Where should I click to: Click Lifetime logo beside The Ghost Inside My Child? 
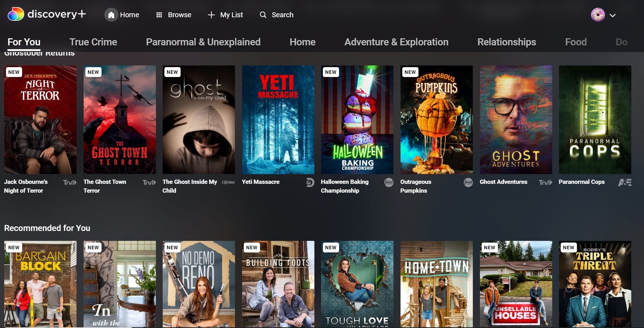(228, 182)
